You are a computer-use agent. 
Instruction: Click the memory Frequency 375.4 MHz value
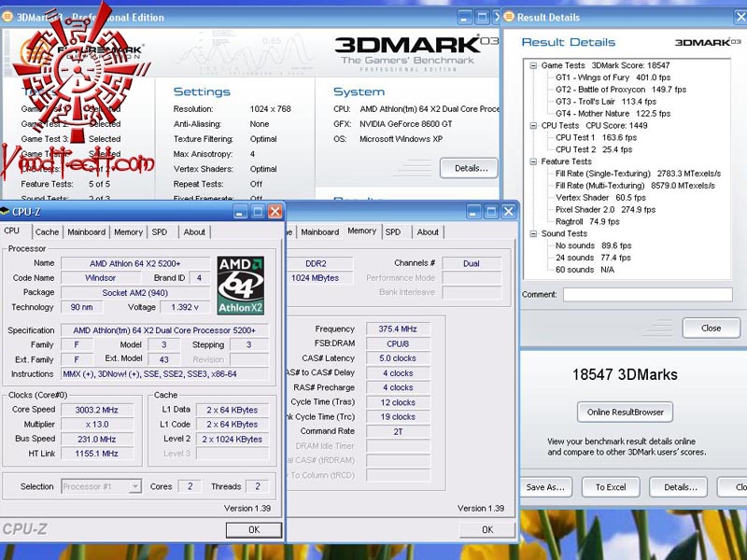coord(398,329)
